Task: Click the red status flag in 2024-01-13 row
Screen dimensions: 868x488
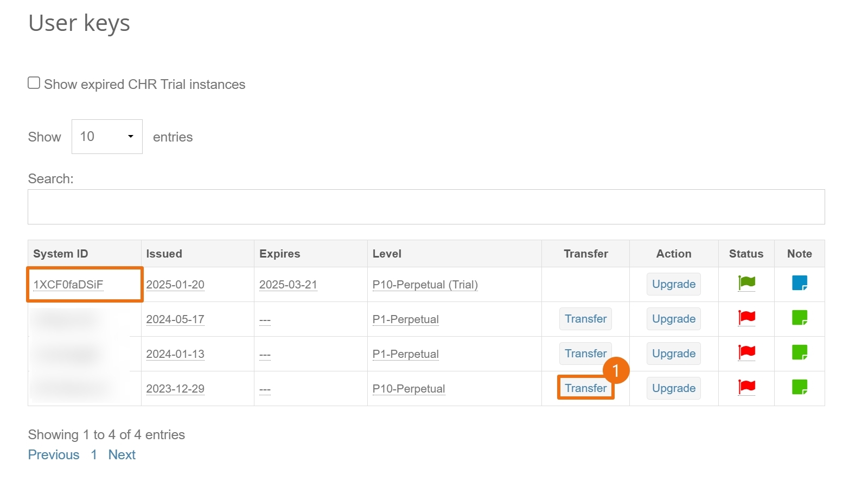Action: click(x=746, y=352)
